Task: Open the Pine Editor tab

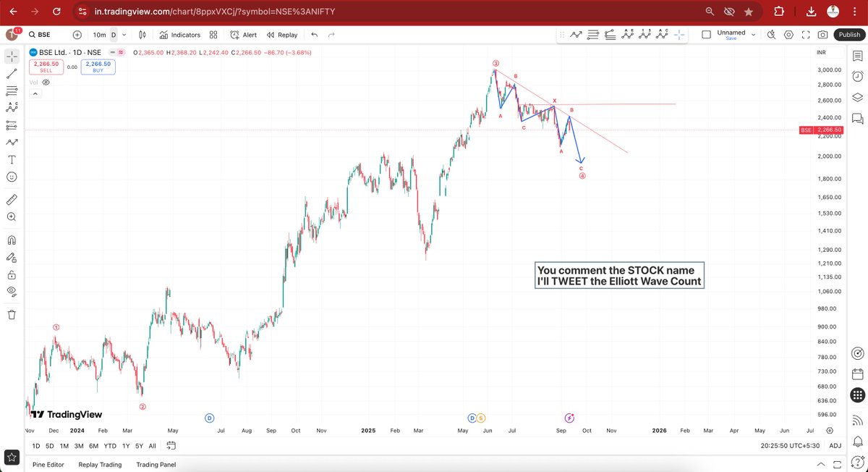Action: coord(48,465)
